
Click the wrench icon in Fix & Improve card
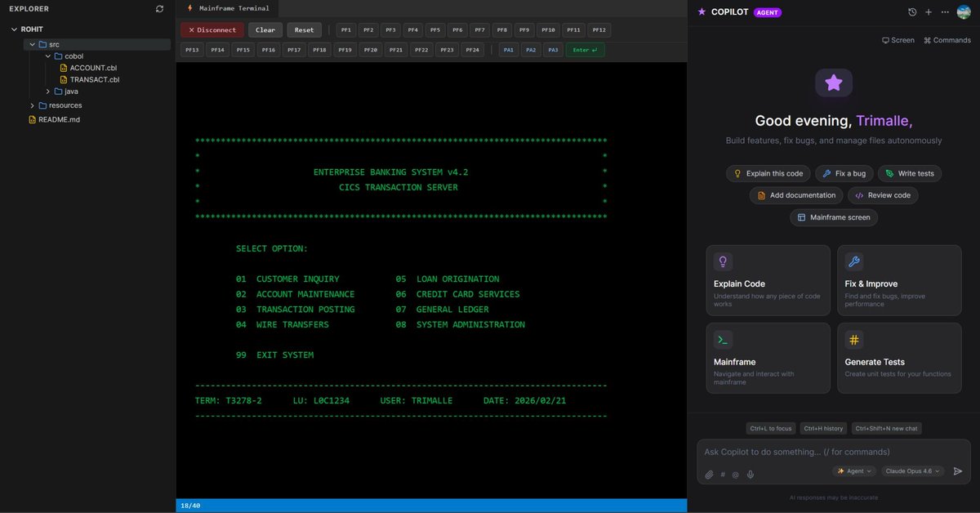pyautogui.click(x=854, y=262)
